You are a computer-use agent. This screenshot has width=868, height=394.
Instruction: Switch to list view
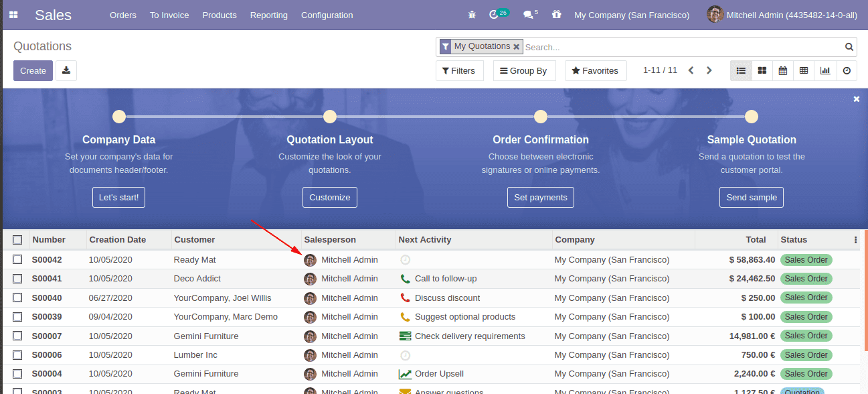(741, 70)
